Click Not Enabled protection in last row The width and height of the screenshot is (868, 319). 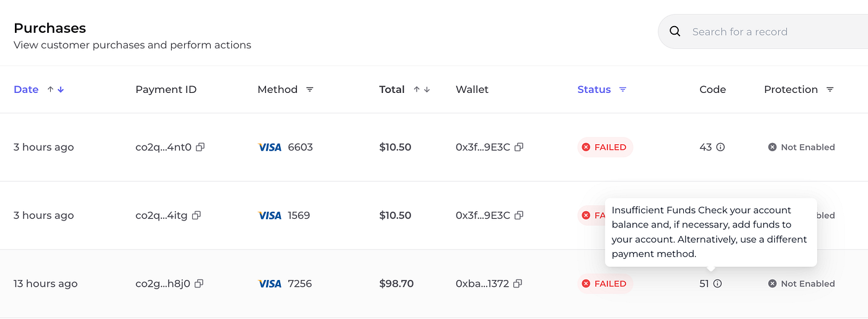(x=802, y=284)
